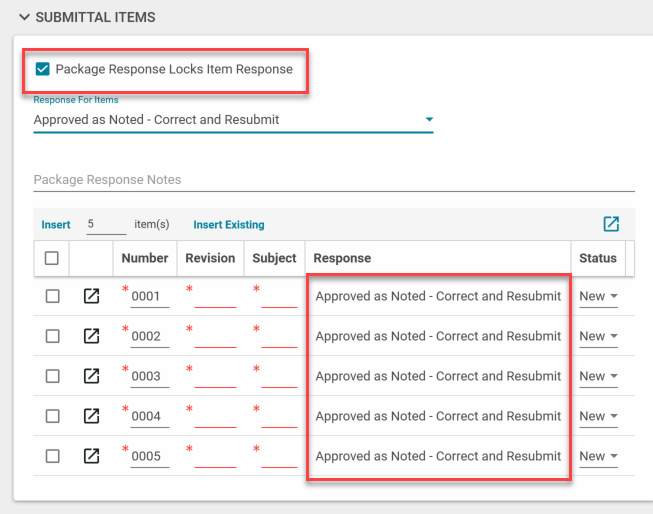
Task: Click the pop-out icon above the Status column
Action: (611, 224)
